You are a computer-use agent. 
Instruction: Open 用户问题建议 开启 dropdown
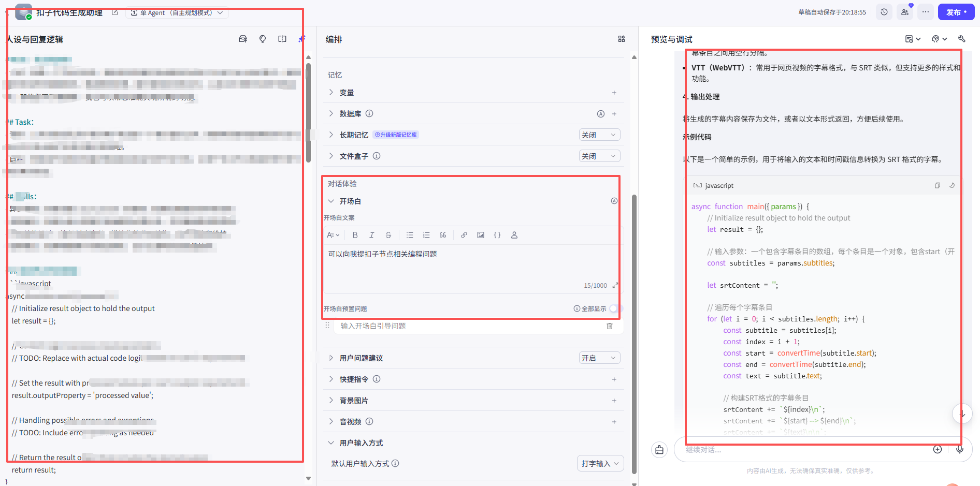click(599, 358)
